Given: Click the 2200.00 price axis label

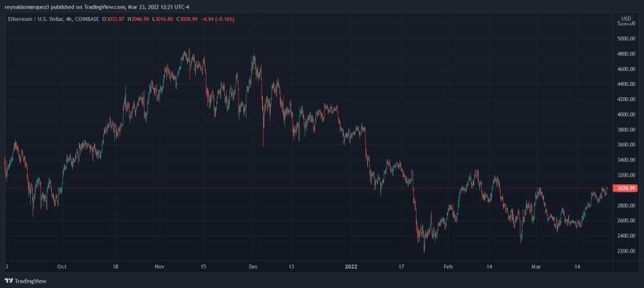Looking at the screenshot, I should [626, 251].
